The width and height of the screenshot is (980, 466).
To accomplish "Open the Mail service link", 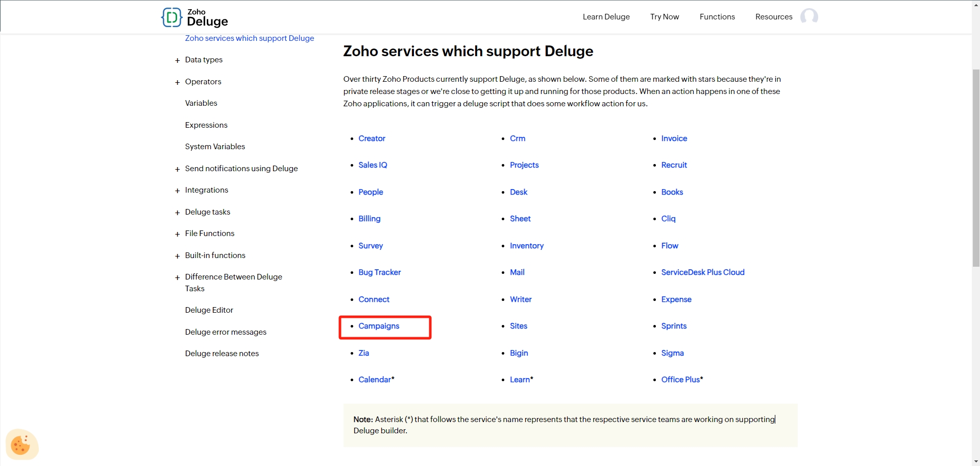I will point(517,272).
